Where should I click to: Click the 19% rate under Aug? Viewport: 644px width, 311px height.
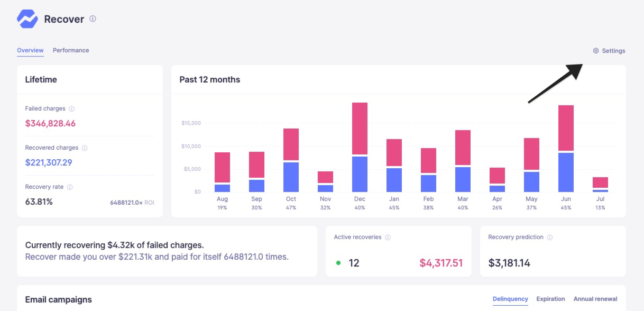coord(222,208)
